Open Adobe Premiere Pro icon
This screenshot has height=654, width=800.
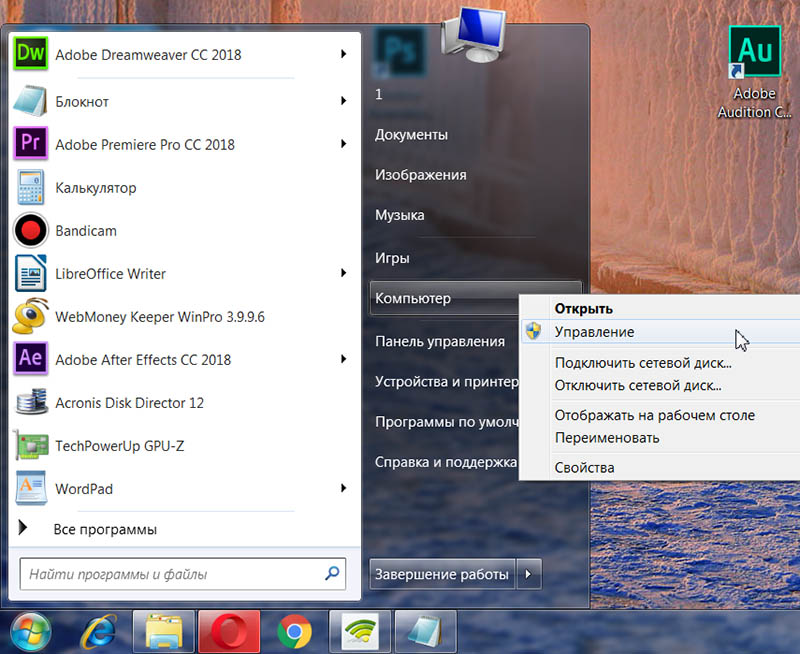(x=31, y=143)
